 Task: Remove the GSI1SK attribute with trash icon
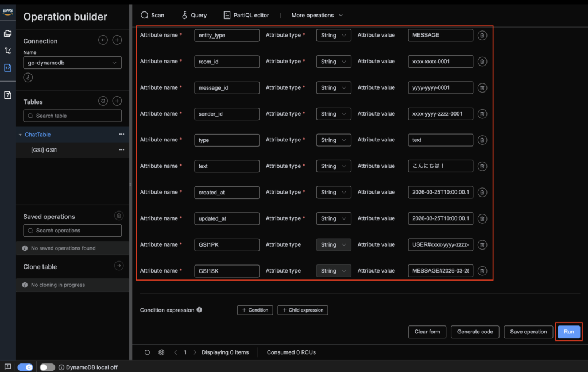pos(482,271)
